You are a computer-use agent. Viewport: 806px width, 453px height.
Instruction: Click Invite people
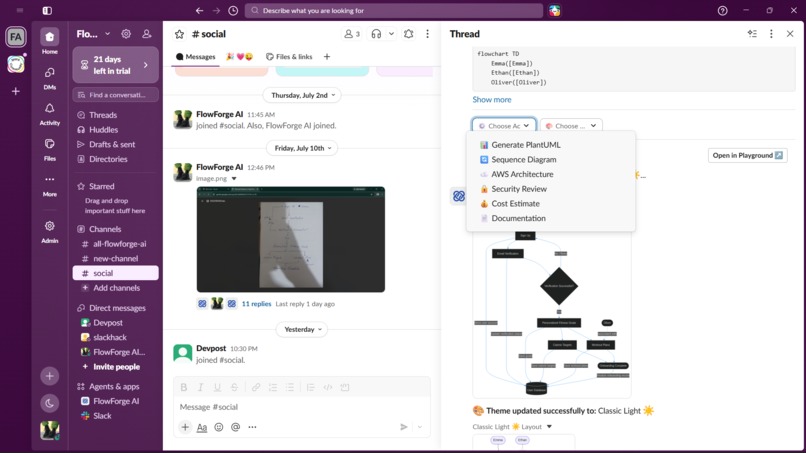coord(116,367)
